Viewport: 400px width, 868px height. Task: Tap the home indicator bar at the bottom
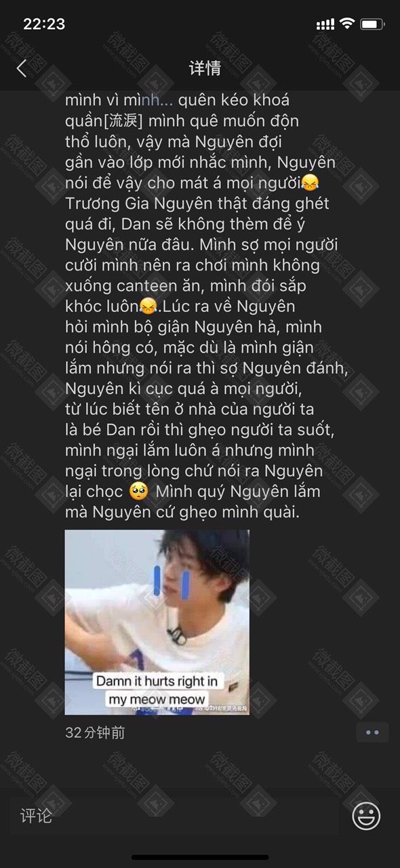pos(200,857)
